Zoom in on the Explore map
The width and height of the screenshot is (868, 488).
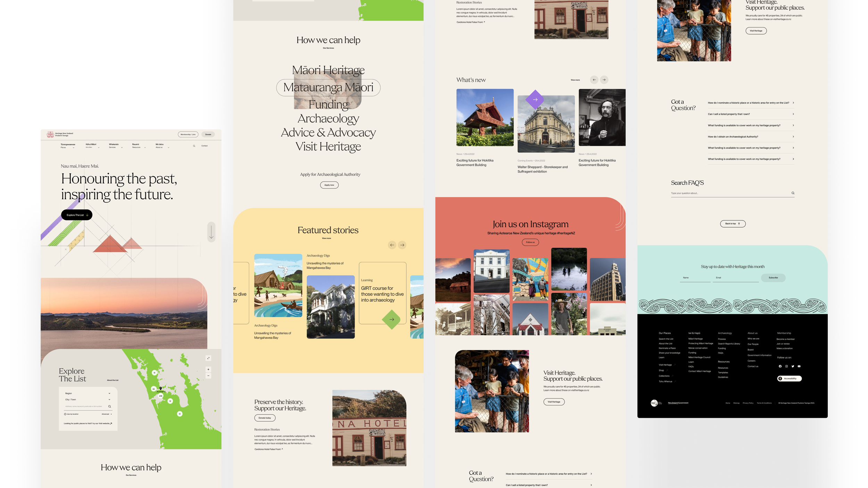click(x=208, y=369)
